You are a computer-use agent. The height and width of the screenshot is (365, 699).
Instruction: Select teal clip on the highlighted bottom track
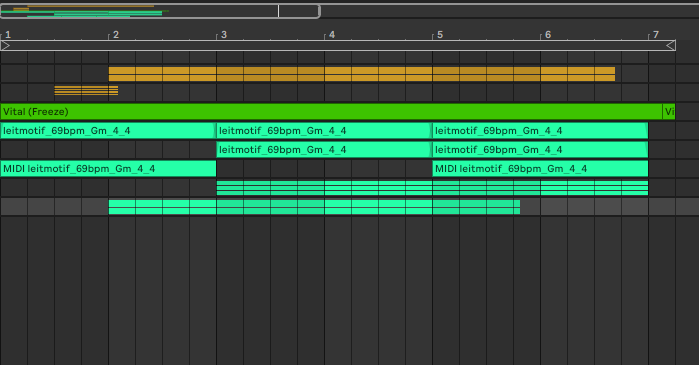314,207
